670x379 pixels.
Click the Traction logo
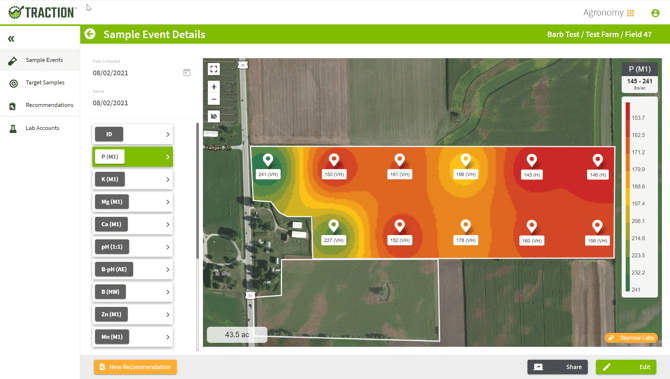click(42, 12)
